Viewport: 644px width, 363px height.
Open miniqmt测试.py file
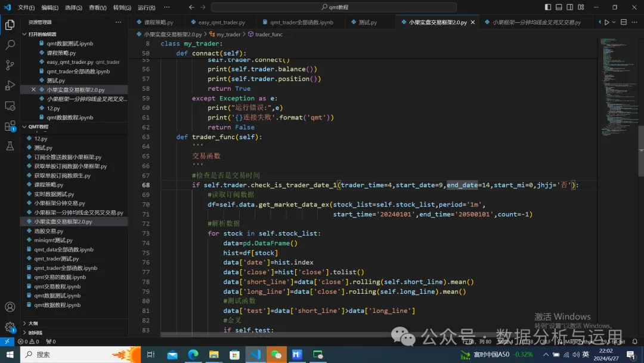(x=54, y=240)
